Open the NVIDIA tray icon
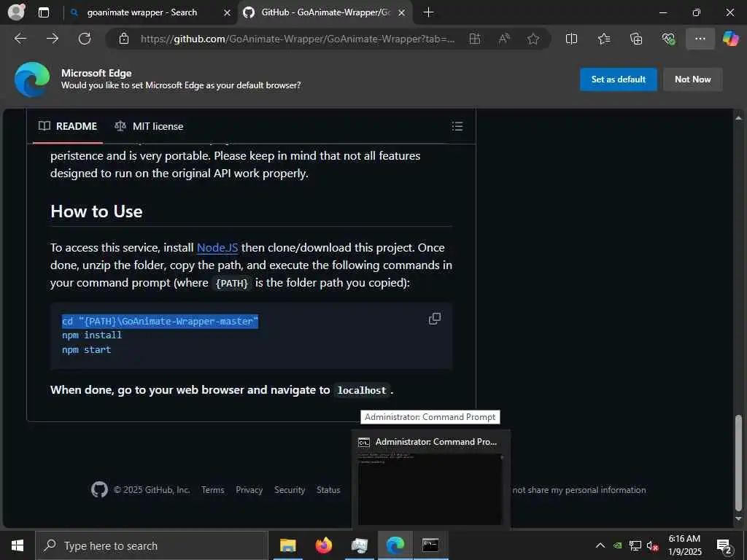 [617, 545]
